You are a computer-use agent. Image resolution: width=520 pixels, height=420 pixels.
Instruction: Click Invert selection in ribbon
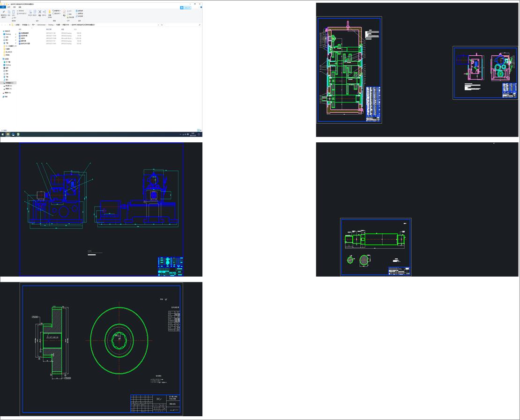(79, 16)
